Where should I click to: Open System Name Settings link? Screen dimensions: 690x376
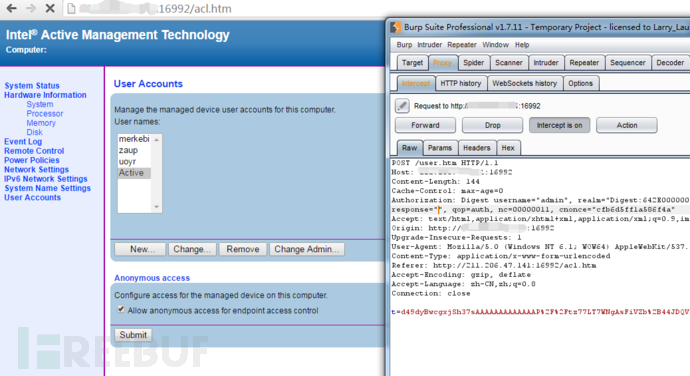click(x=48, y=188)
